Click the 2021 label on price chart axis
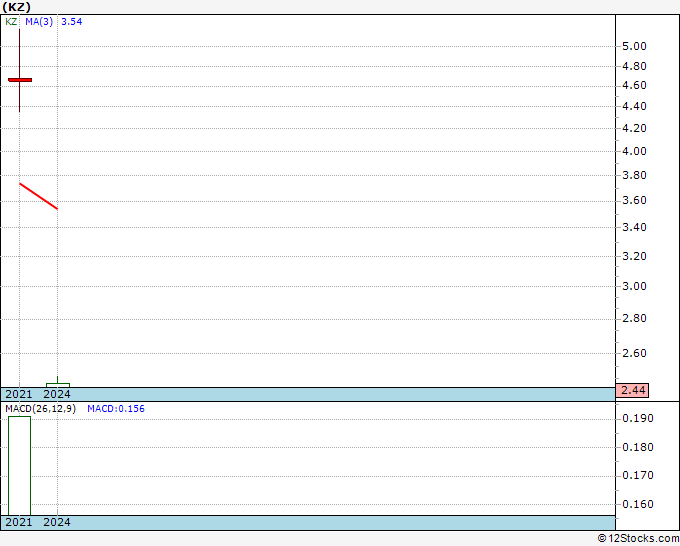 click(19, 394)
